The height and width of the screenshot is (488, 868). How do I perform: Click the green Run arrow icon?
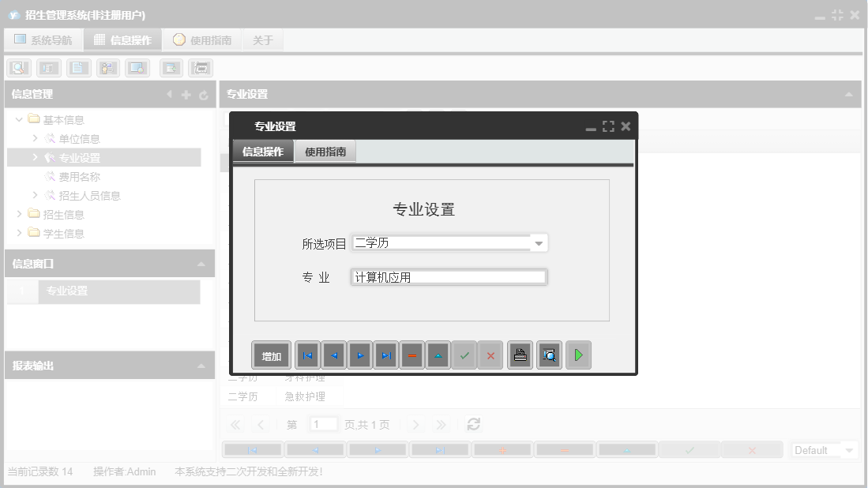(578, 355)
